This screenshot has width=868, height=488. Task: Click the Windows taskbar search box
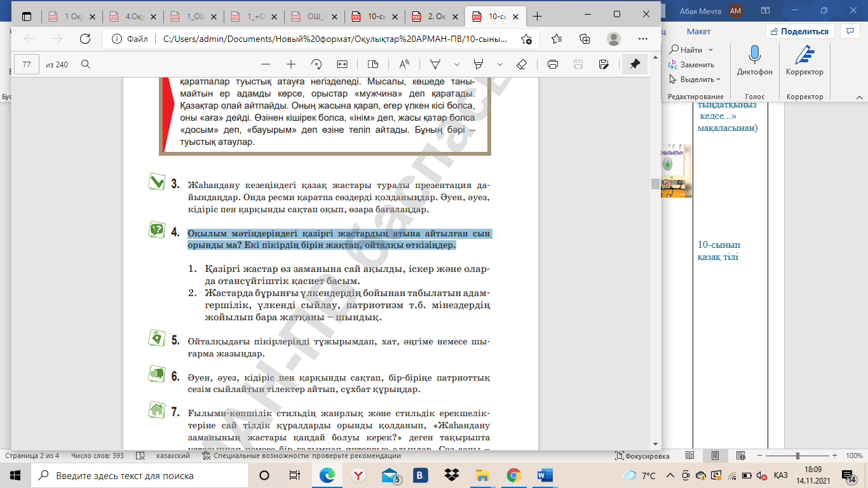coord(140,475)
